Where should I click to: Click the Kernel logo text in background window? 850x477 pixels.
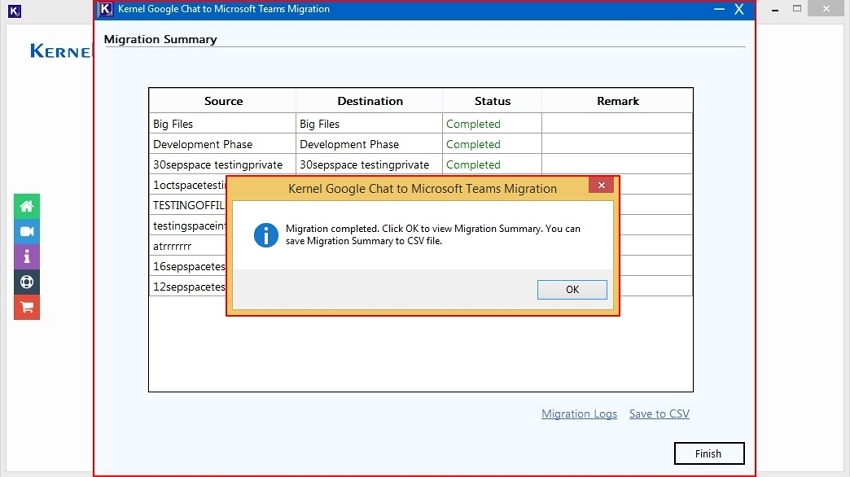(x=61, y=51)
